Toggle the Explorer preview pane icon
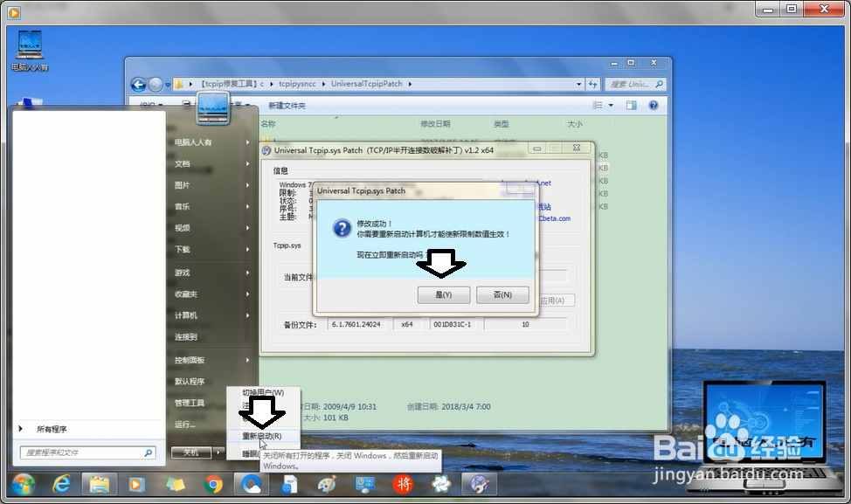 coord(631,105)
